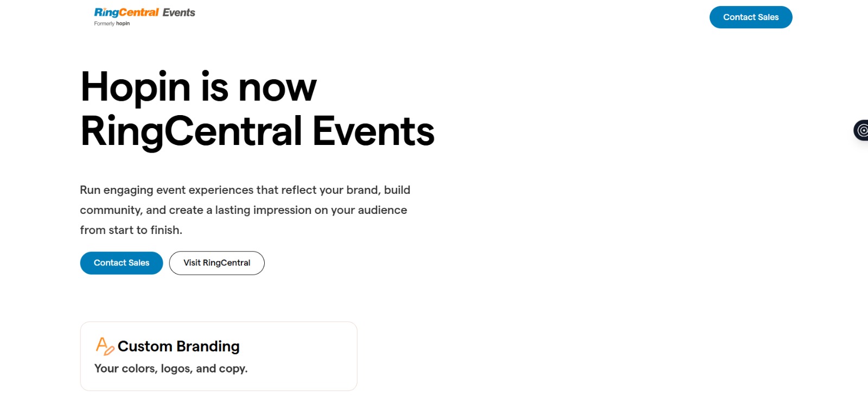Image resolution: width=868 pixels, height=405 pixels.
Task: Click the "Hopin is now" headline line
Action: (199, 87)
